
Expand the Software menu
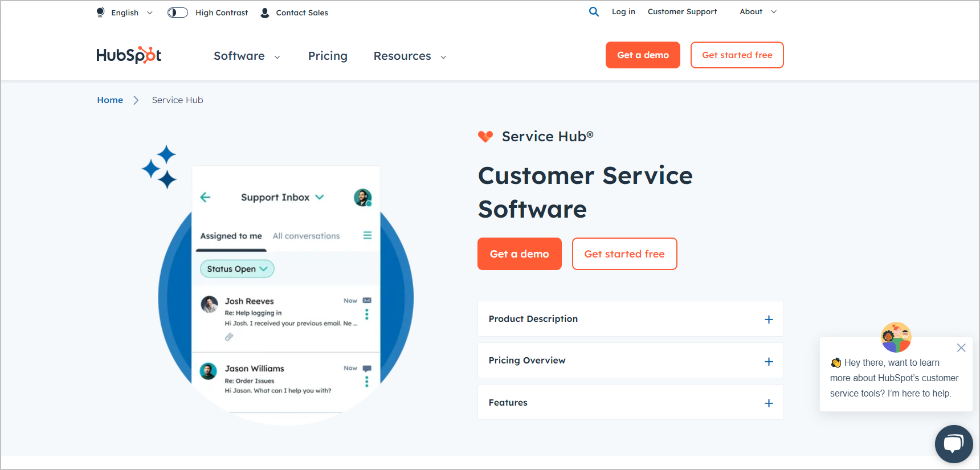tap(247, 56)
